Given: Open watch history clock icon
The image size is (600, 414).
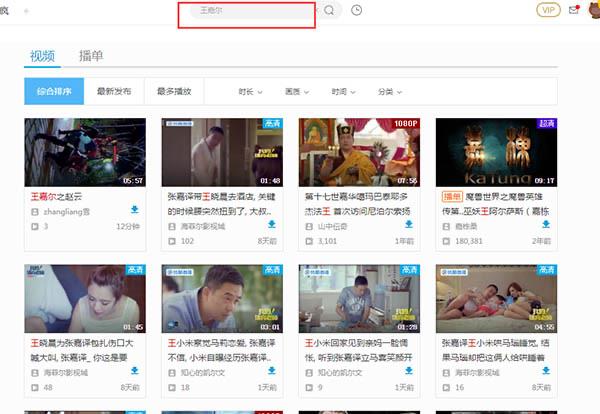Looking at the screenshot, I should click(x=357, y=10).
